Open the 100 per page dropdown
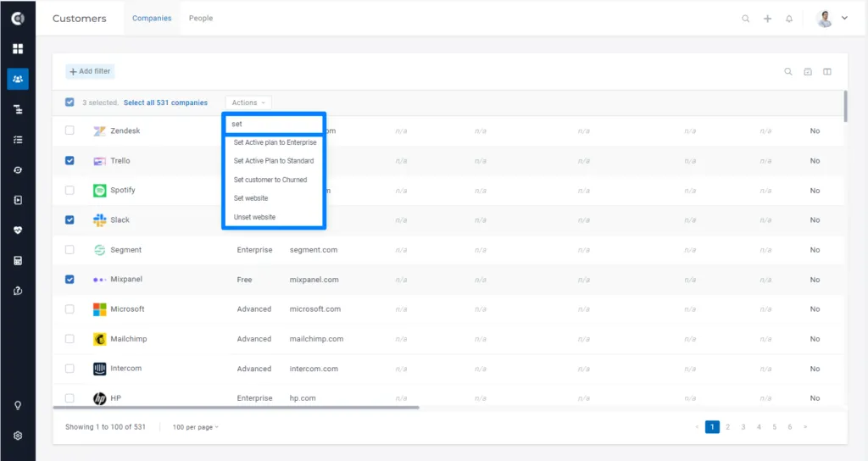Screen dimensions: 868x461 pos(196,427)
